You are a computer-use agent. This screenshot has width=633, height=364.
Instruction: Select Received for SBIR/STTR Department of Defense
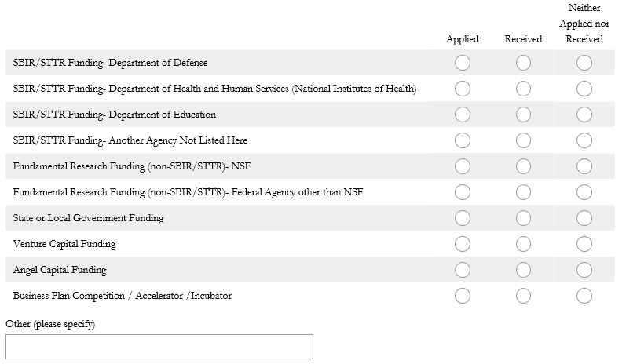pos(523,63)
